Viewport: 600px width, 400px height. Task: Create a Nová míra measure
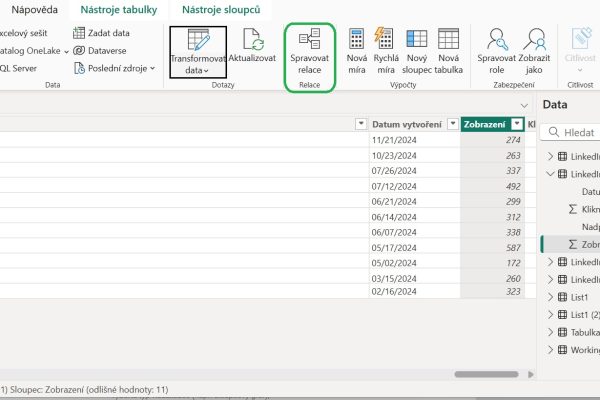point(357,51)
